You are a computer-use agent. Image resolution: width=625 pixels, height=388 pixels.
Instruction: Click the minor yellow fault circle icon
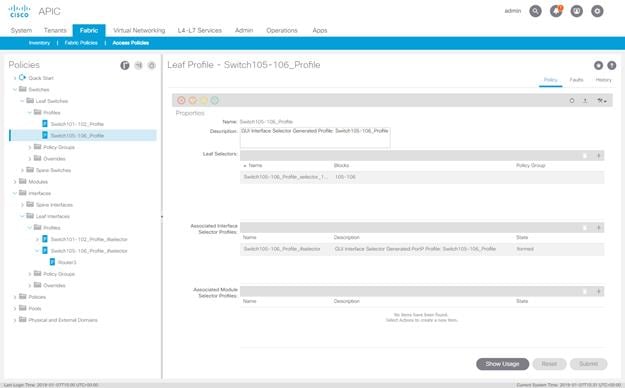point(204,100)
